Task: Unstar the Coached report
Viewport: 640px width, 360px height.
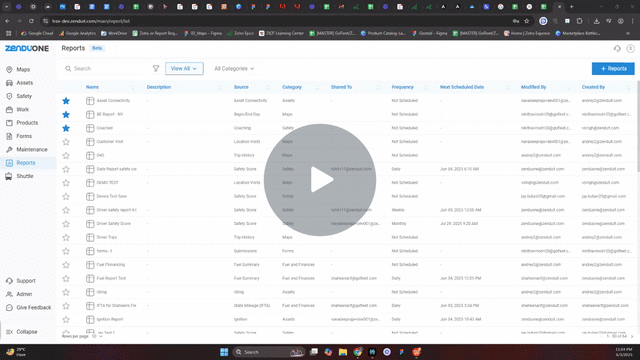Action: click(x=66, y=128)
